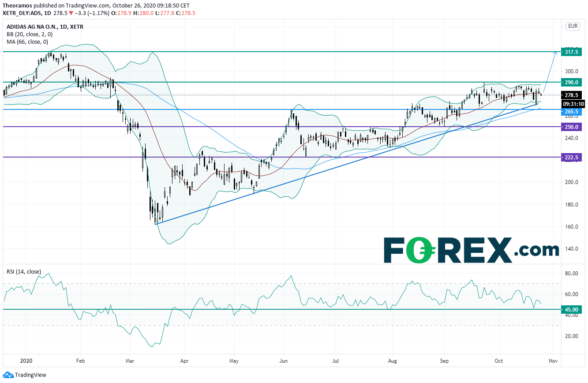Select the 317.5 target level label

click(571, 52)
